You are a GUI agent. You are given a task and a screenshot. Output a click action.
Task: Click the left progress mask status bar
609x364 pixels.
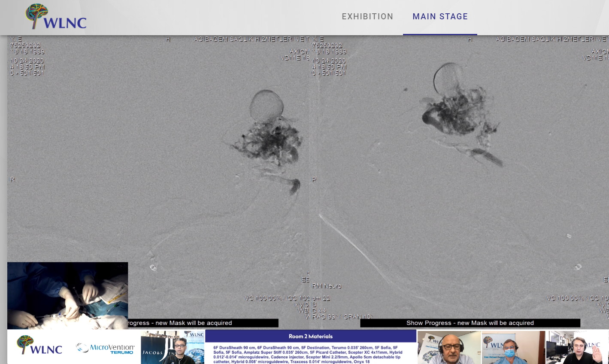(202, 323)
